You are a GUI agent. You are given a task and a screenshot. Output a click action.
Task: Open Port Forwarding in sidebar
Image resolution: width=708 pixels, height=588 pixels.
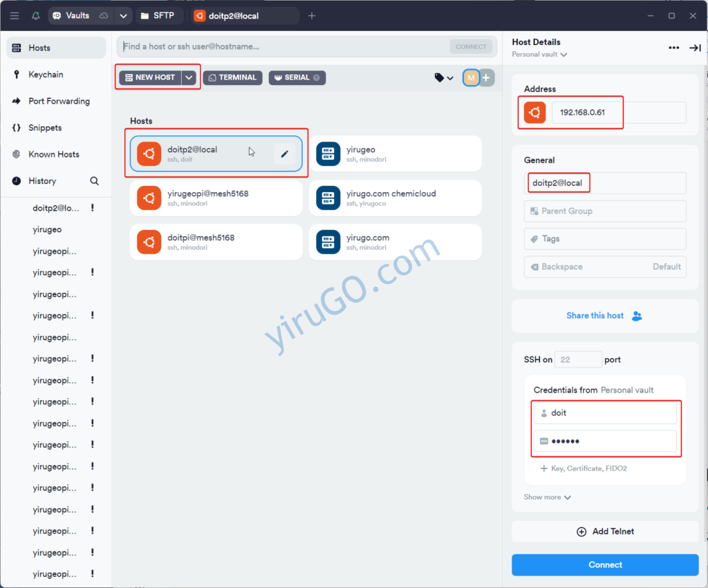pyautogui.click(x=59, y=101)
